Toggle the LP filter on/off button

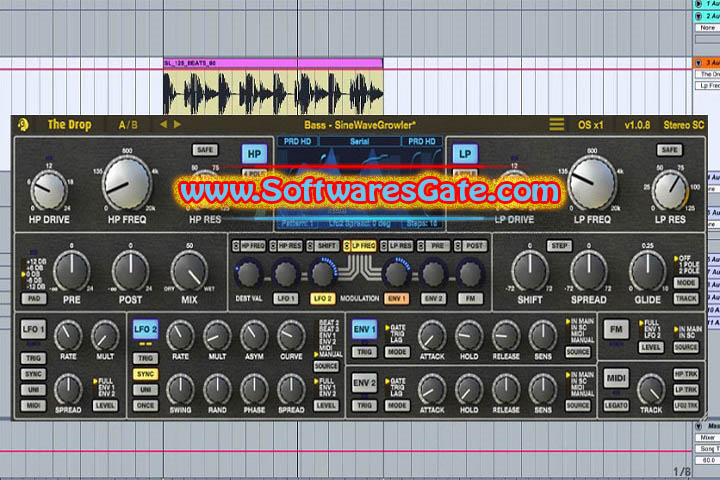[x=465, y=154]
